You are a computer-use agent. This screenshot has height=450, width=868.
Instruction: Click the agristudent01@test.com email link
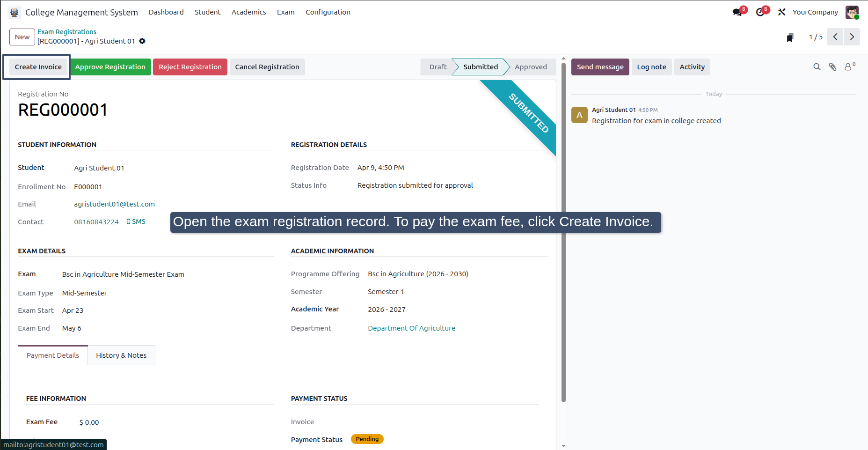pyautogui.click(x=114, y=204)
